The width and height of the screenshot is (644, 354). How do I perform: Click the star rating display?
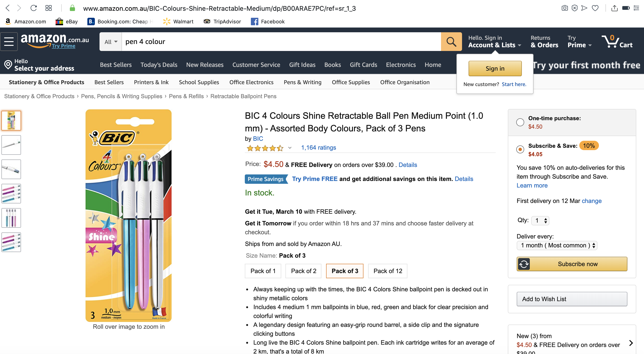pyautogui.click(x=265, y=148)
